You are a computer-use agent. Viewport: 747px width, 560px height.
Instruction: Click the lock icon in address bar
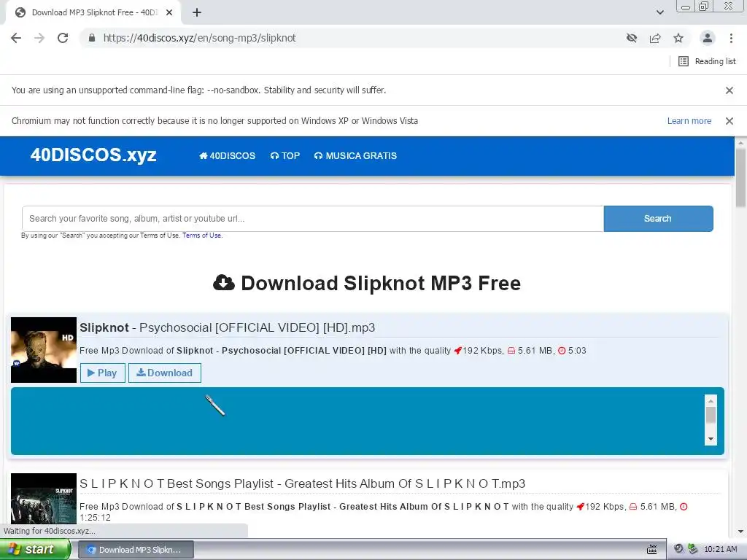[91, 38]
